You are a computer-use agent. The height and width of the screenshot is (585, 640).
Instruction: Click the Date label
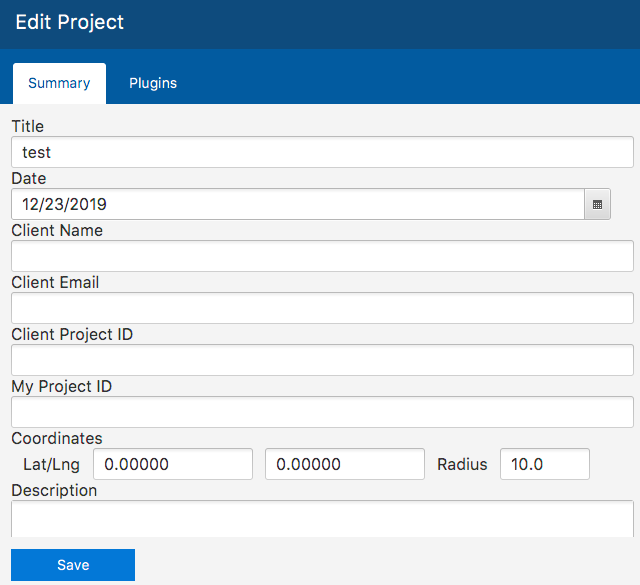[29, 178]
